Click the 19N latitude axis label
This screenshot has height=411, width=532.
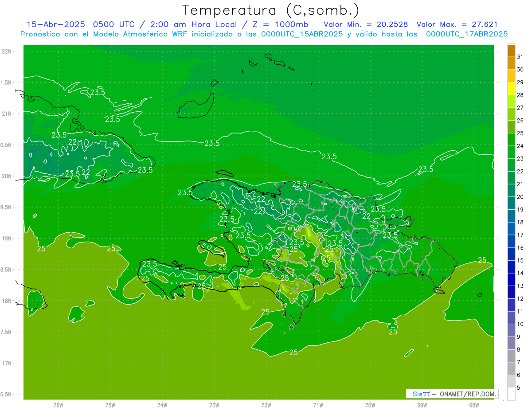[x=8, y=239]
